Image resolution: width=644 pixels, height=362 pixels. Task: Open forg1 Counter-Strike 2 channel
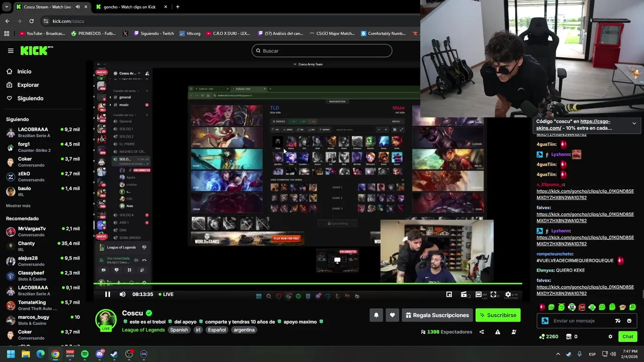[43, 147]
